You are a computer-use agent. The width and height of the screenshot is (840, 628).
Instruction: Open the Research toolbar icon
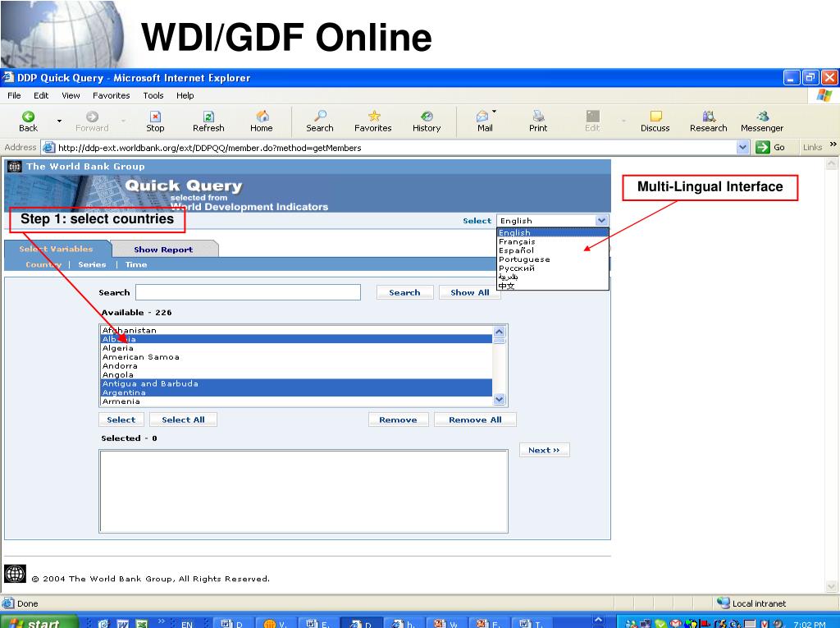click(x=709, y=116)
